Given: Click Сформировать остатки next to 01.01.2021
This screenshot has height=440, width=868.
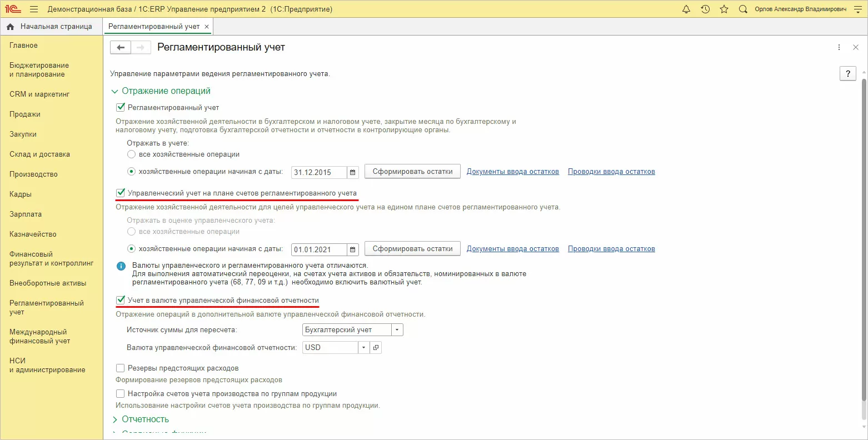Looking at the screenshot, I should tap(413, 249).
